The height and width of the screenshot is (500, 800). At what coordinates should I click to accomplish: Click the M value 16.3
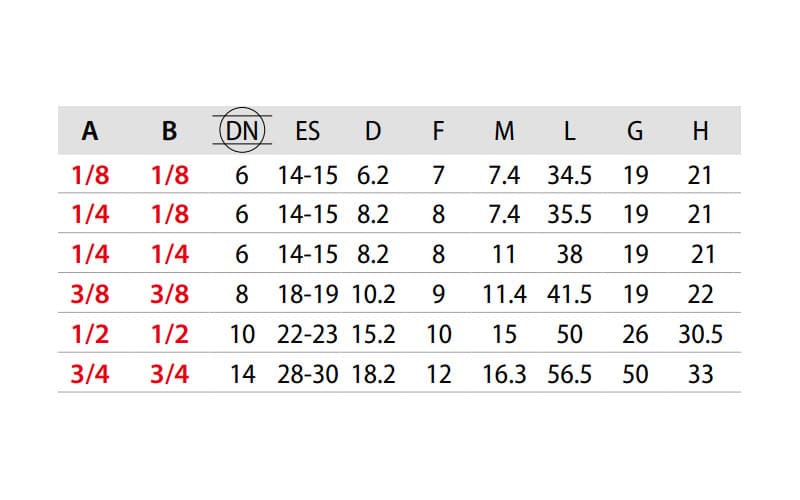click(x=504, y=374)
